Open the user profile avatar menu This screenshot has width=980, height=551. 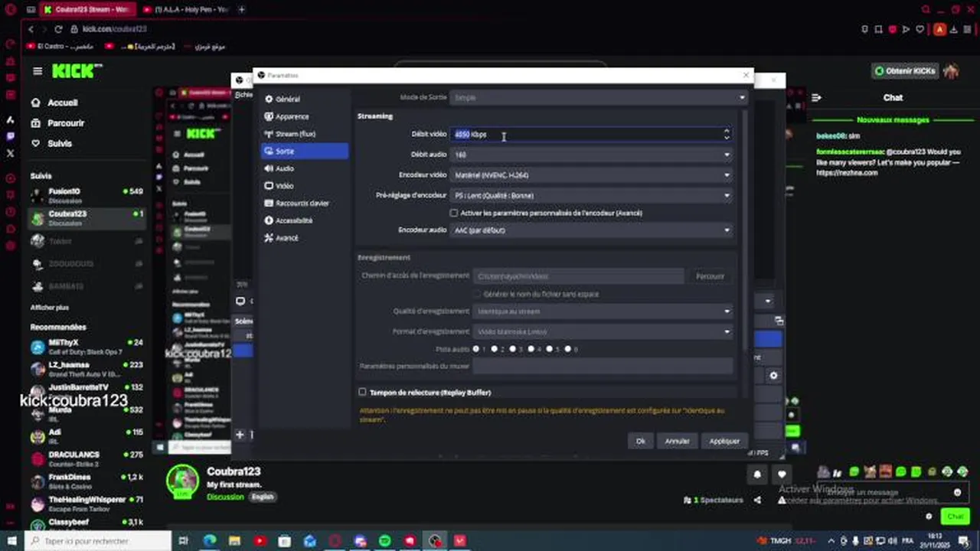click(x=951, y=71)
